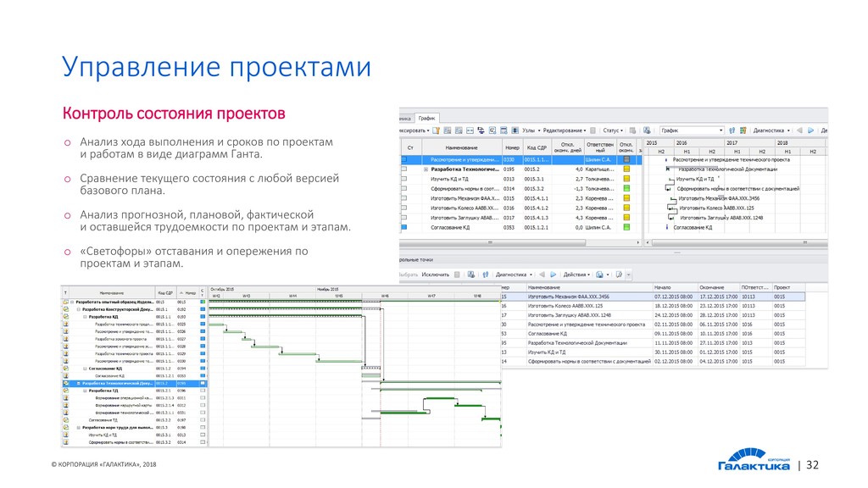868x488 pixels.
Task: Click the Начало column header
Action: (674, 288)
